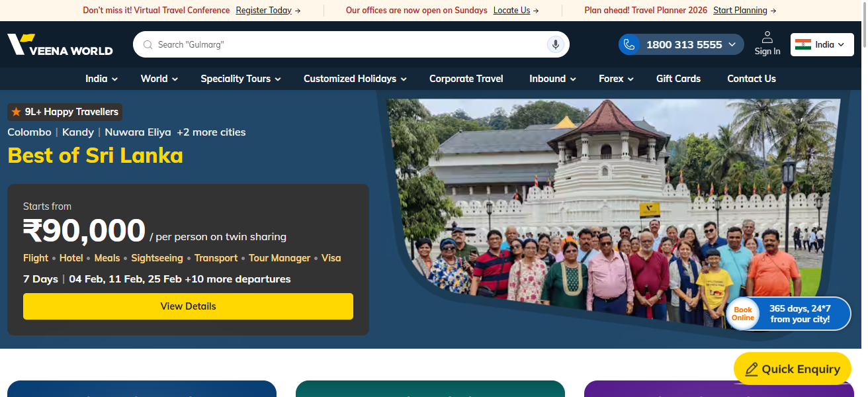Click the magnifier search icon
Viewport: 868px width, 397px height.
[x=148, y=45]
